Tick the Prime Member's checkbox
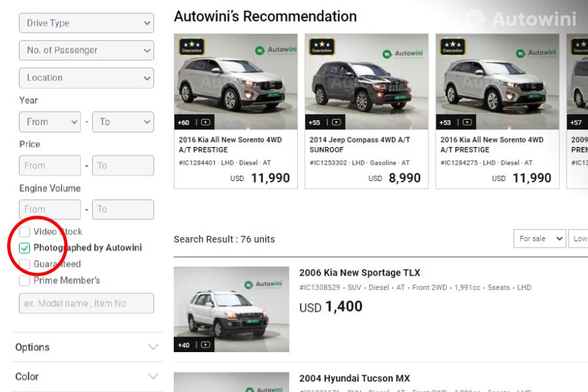 click(x=25, y=281)
